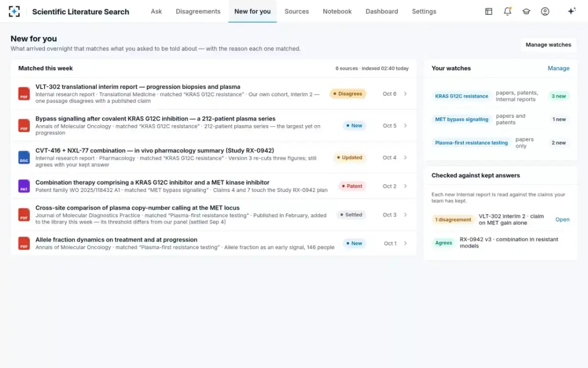Screen dimensions: 588x368
Task: Open the notifications bell
Action: point(508,11)
